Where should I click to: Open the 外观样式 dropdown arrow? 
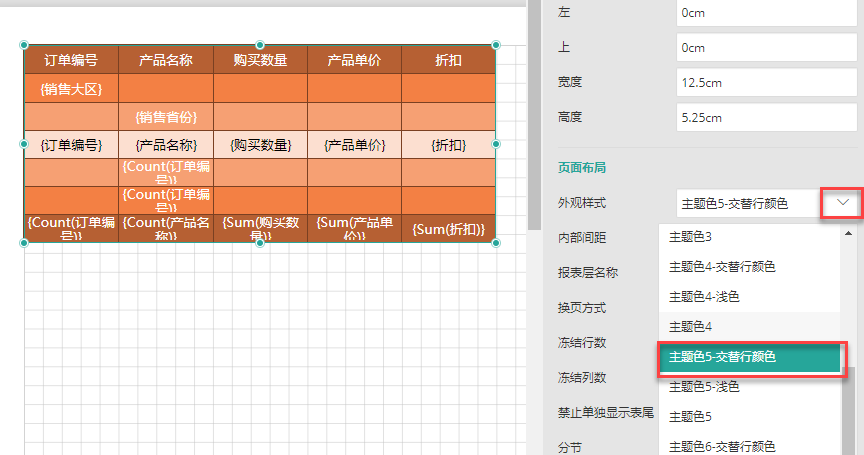pos(843,203)
